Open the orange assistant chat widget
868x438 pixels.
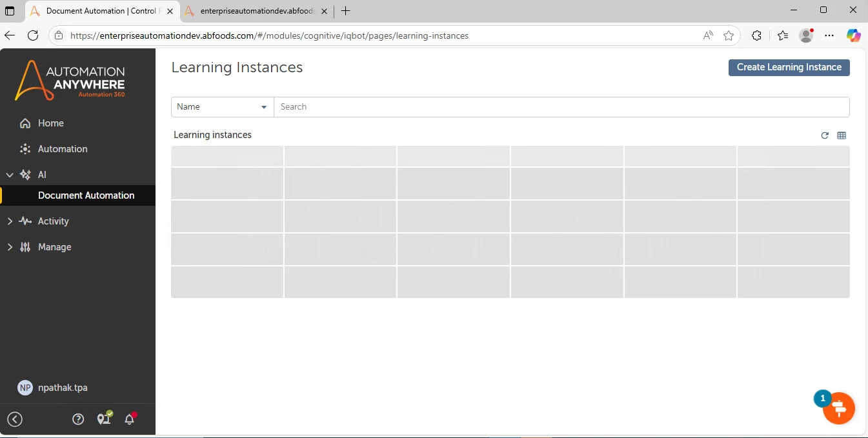click(838, 408)
